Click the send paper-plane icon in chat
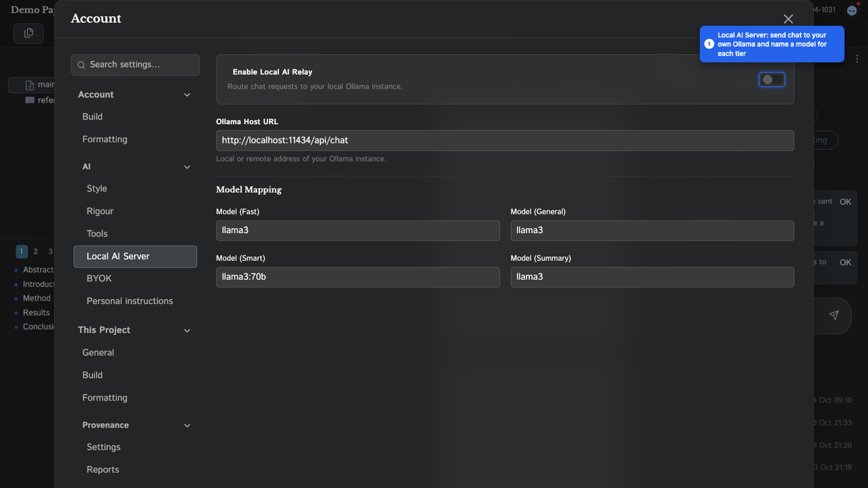This screenshot has width=868, height=488. [x=834, y=315]
